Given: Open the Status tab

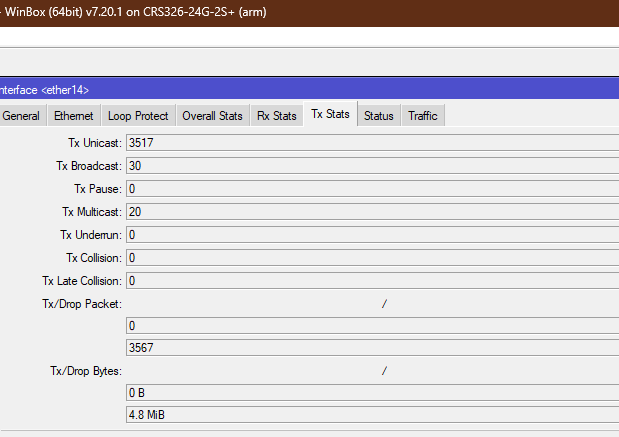Looking at the screenshot, I should (x=379, y=116).
